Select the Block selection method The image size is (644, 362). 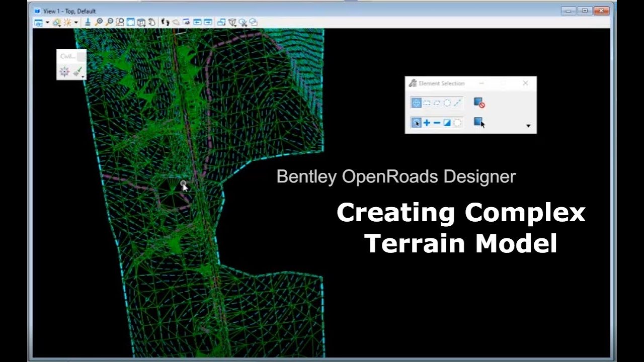[x=427, y=103]
